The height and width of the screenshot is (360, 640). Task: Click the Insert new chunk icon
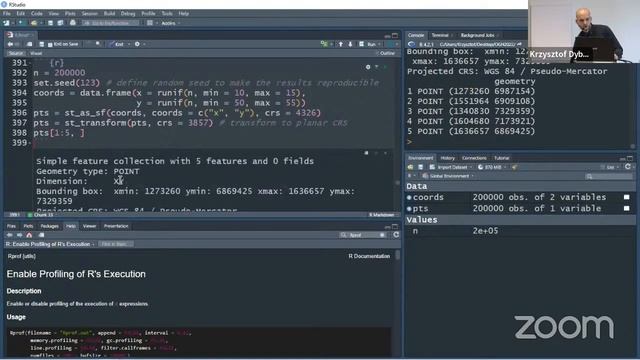(x=324, y=44)
